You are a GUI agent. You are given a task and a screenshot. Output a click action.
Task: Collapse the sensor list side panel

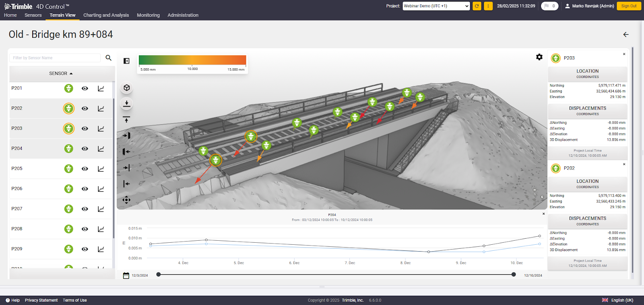click(x=126, y=61)
